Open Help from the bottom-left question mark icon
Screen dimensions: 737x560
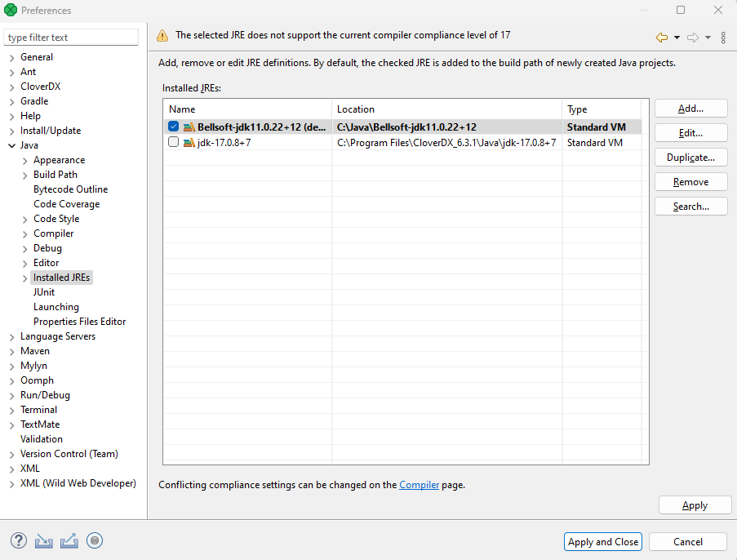[18, 540]
